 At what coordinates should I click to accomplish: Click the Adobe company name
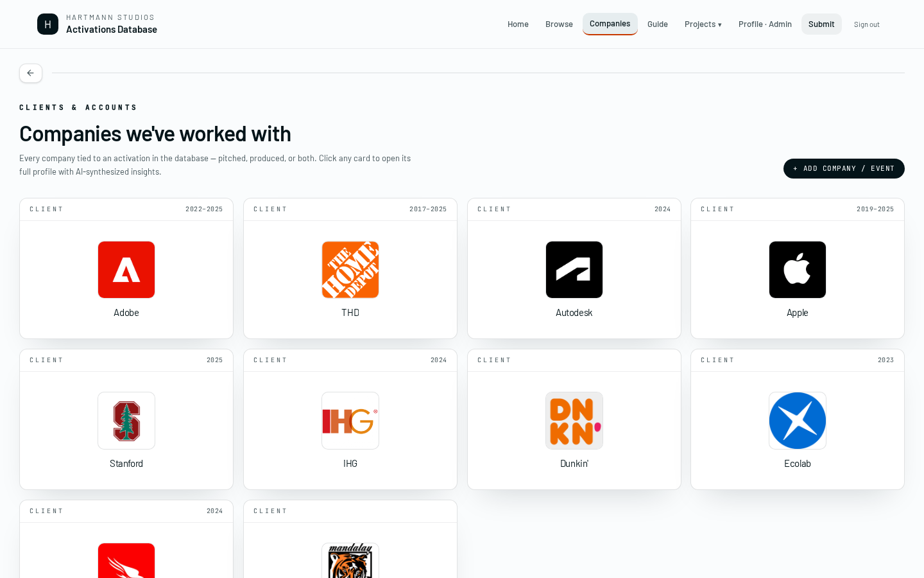point(126,313)
